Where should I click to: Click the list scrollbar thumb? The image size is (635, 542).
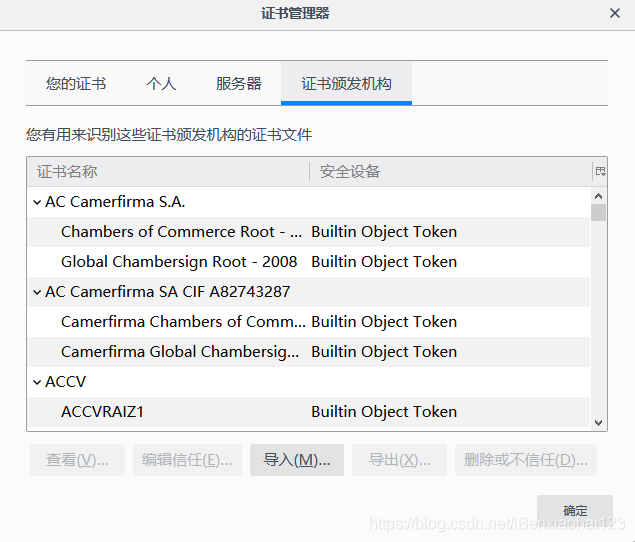coord(598,212)
